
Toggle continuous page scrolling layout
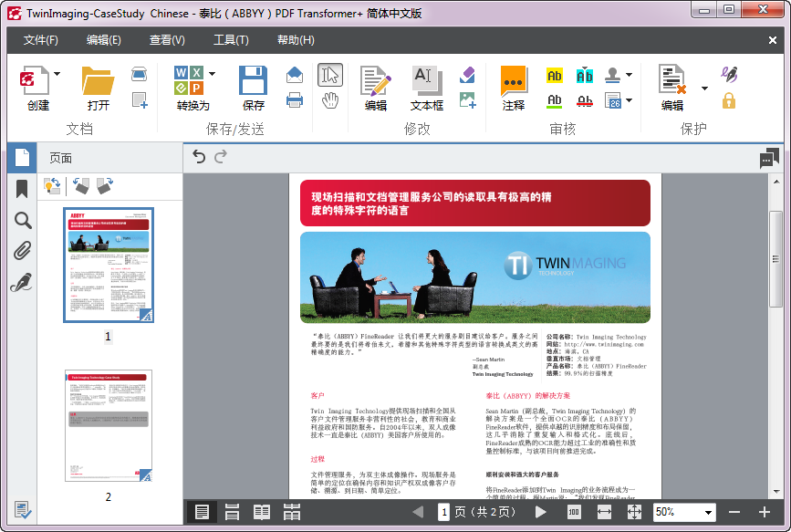(x=233, y=512)
